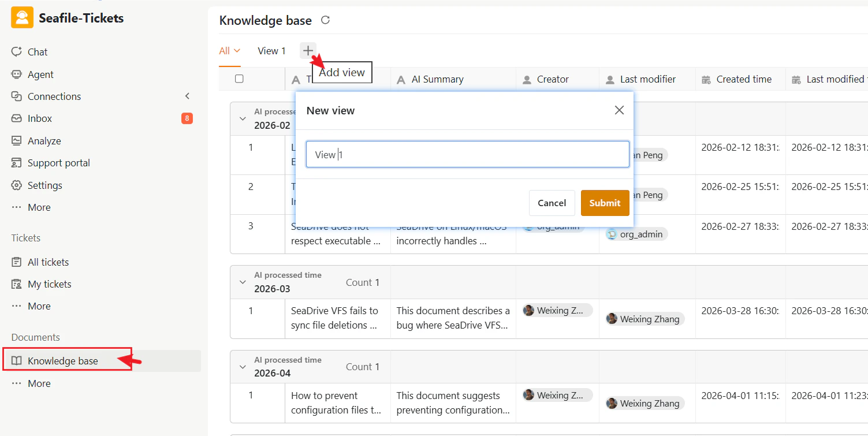Image resolution: width=868 pixels, height=436 pixels.
Task: Collapse the Connections sidebar chevron
Action: [x=187, y=96]
